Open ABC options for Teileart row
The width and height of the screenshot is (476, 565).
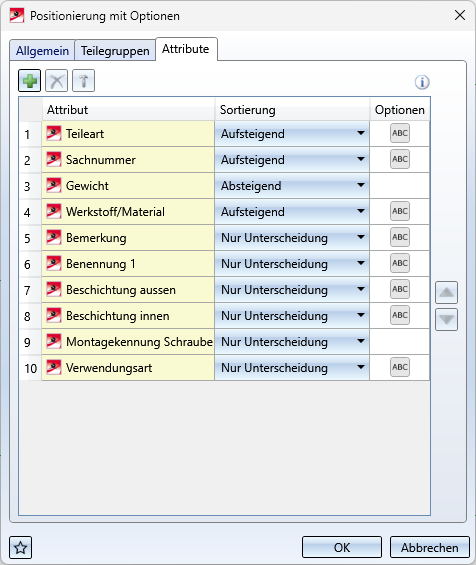400,133
